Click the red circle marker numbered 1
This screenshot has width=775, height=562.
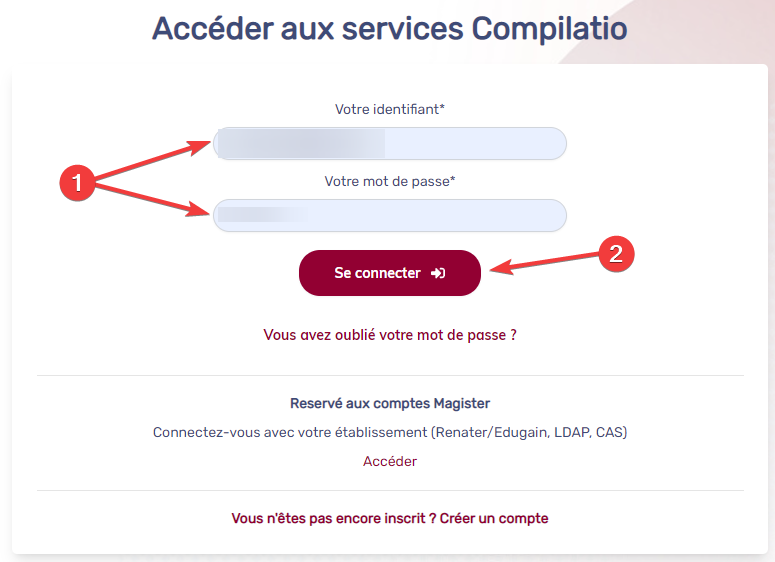point(77,182)
